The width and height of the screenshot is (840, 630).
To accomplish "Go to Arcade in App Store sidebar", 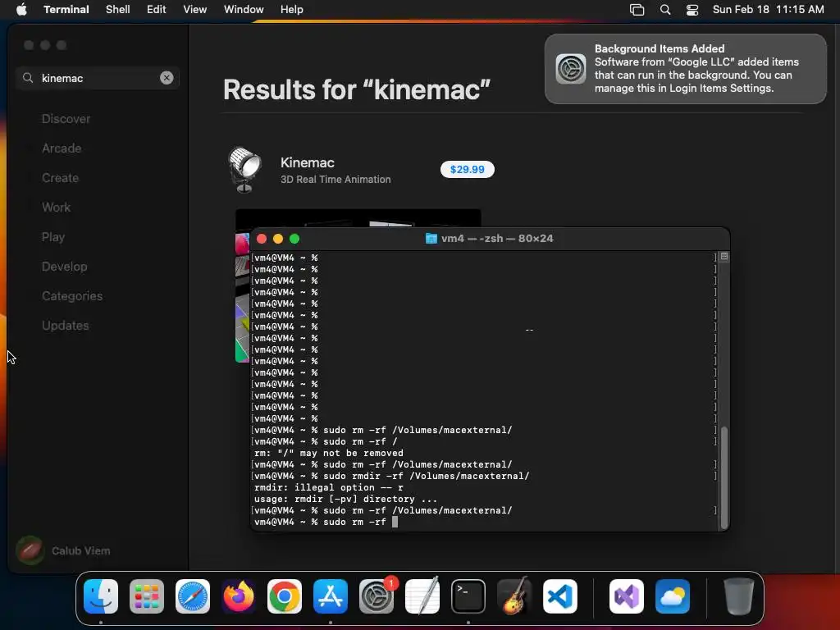I will 62,148.
